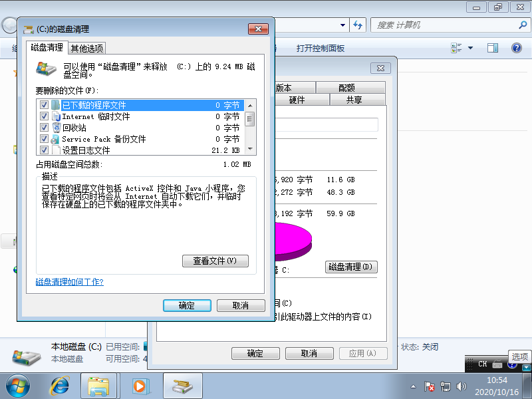The height and width of the screenshot is (399, 532).
Task: Open the 硬件 tab in properties
Action: coord(297,100)
